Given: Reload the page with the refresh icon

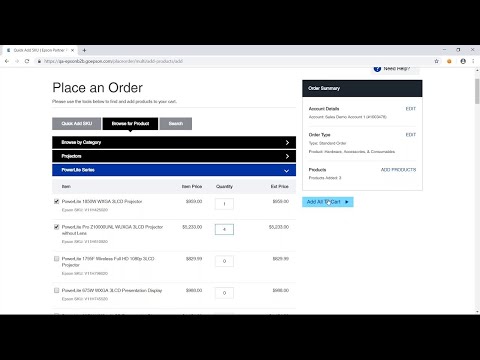Looking at the screenshot, I should (x=27, y=61).
